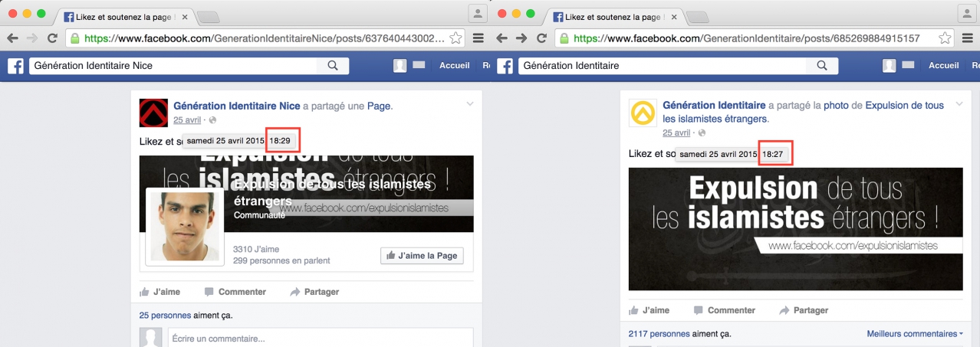The height and width of the screenshot is (347, 980).
Task: Click 25 avril timestamp on right post
Action: tap(676, 133)
